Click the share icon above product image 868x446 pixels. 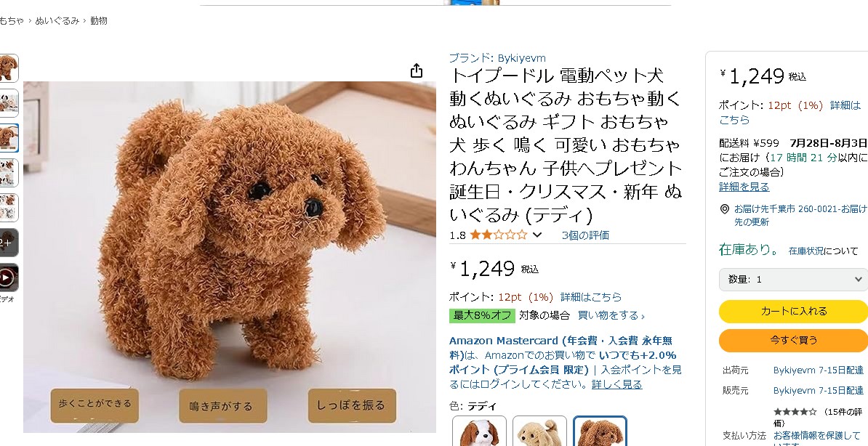coord(417,71)
